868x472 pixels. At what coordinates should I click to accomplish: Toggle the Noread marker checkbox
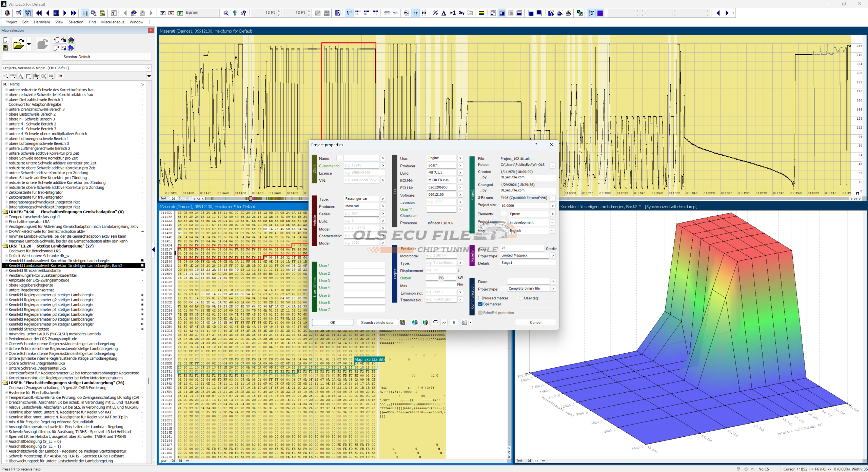(480, 298)
